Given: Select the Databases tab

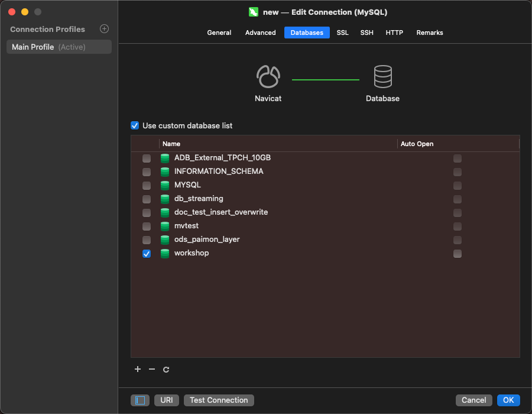Looking at the screenshot, I should [307, 33].
